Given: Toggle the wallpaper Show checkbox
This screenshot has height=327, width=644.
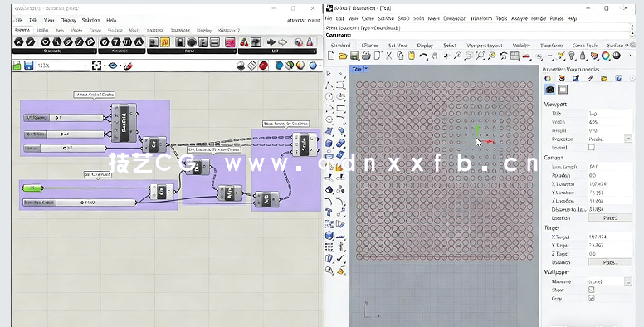Looking at the screenshot, I should tap(592, 290).
